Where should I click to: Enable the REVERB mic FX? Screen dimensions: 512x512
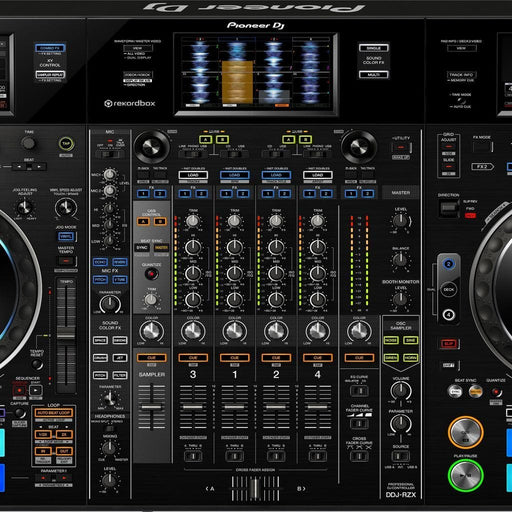tap(120, 262)
